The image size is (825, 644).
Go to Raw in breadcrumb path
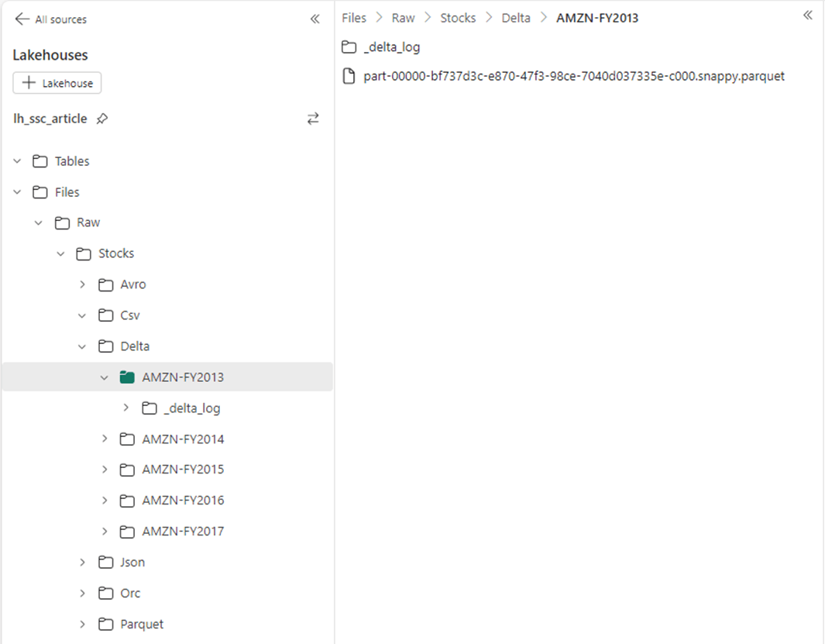point(403,18)
